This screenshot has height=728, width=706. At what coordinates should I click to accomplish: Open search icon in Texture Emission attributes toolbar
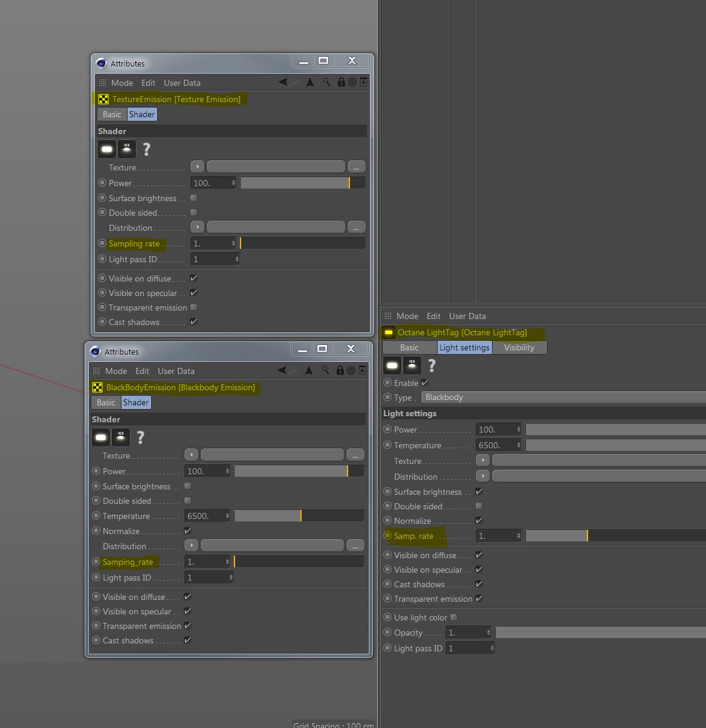(326, 82)
